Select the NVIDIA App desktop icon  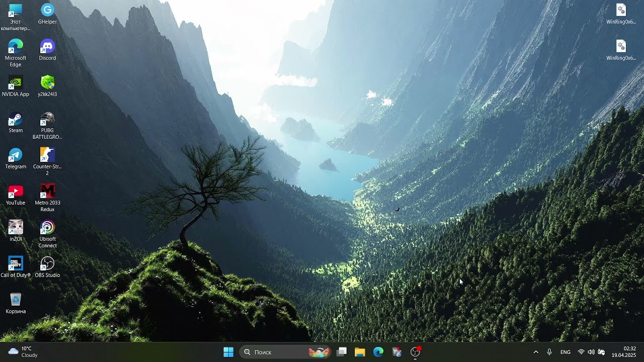[16, 86]
